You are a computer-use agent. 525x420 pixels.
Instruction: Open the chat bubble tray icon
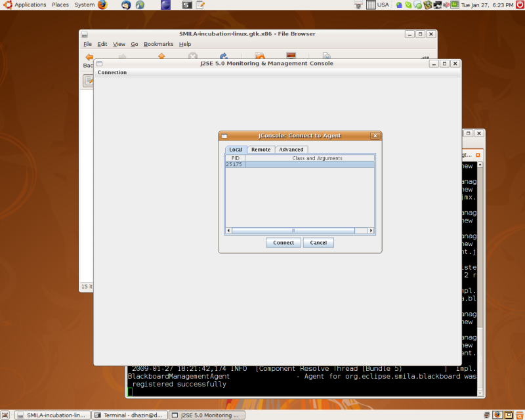click(x=417, y=5)
